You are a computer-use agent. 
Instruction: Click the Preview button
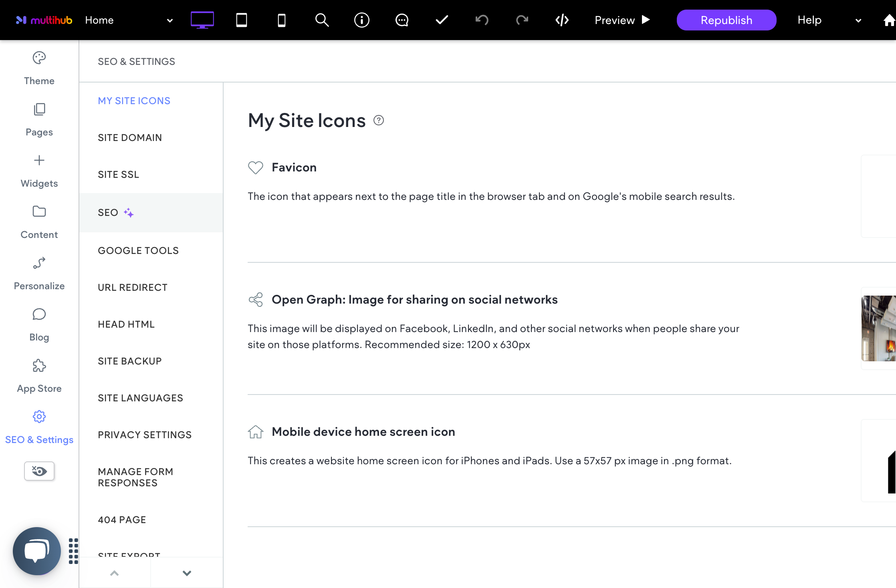[x=622, y=20]
